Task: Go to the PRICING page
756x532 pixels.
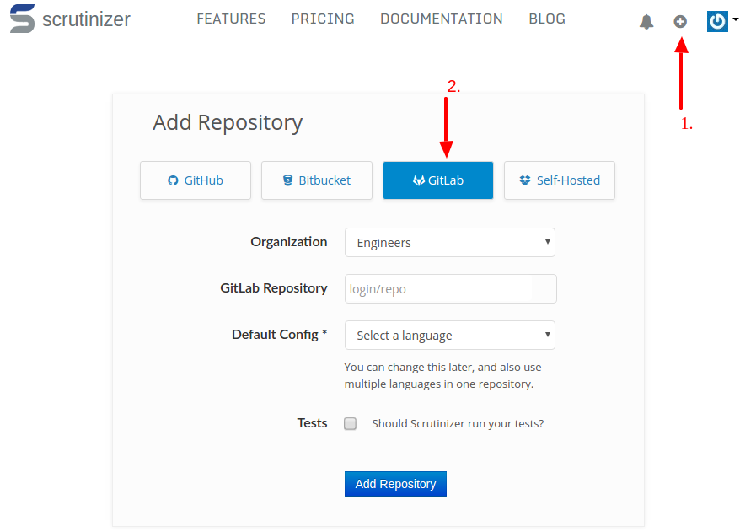Action: [323, 19]
